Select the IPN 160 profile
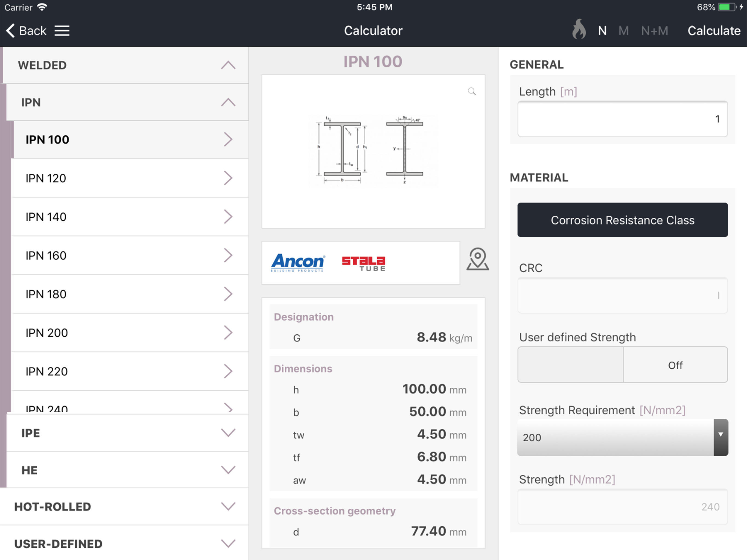The height and width of the screenshot is (560, 747). point(130,255)
